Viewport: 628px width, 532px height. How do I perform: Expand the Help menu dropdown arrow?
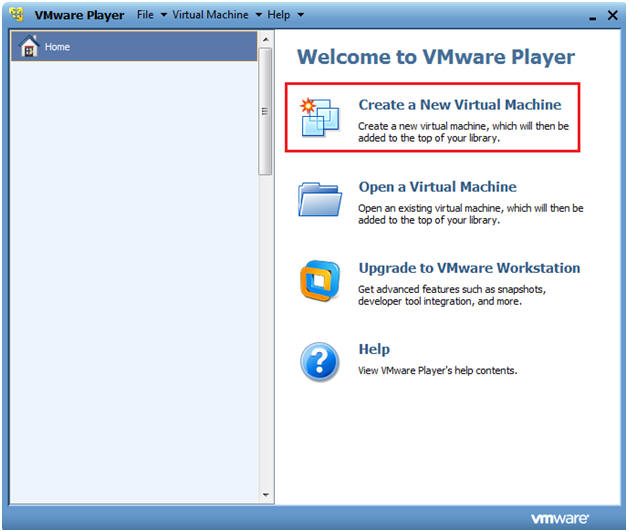tap(300, 15)
